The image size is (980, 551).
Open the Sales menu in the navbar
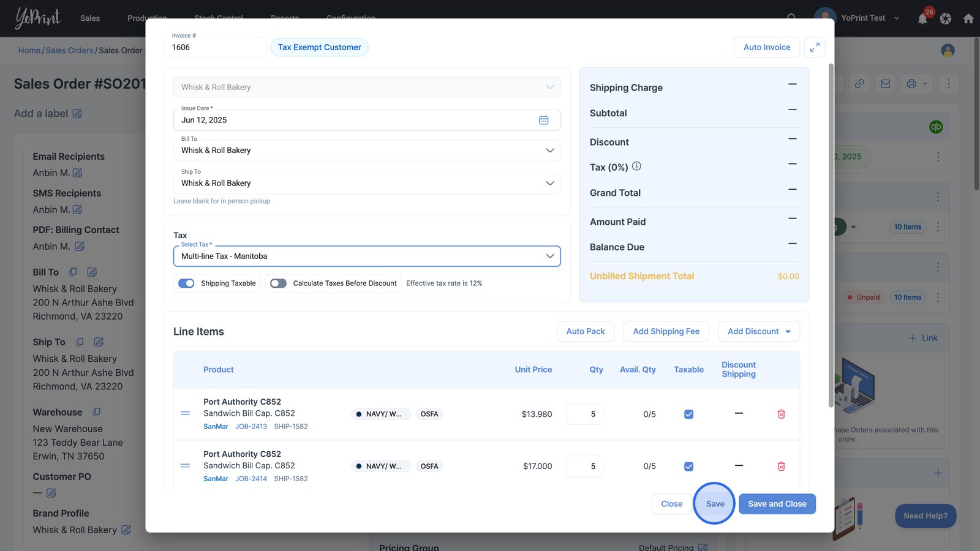click(90, 18)
